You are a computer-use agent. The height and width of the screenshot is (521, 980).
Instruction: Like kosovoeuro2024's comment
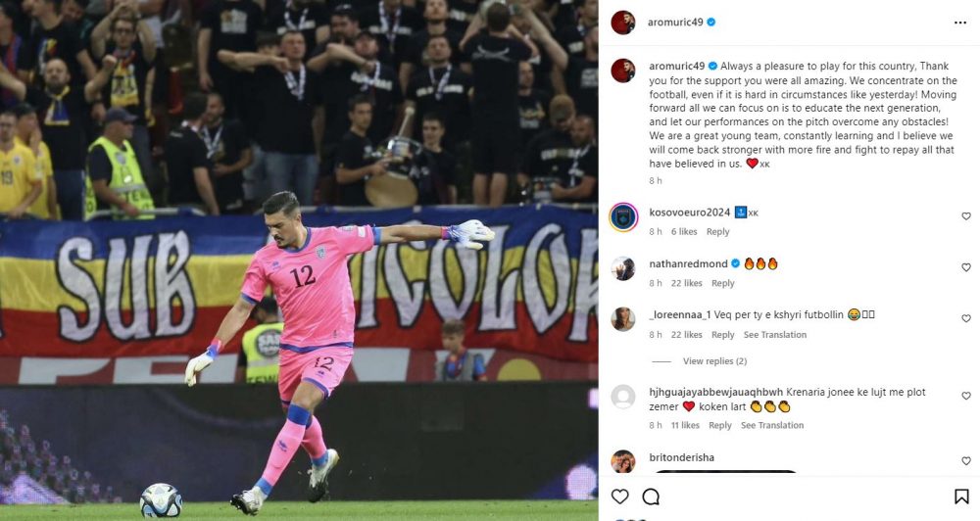[966, 216]
